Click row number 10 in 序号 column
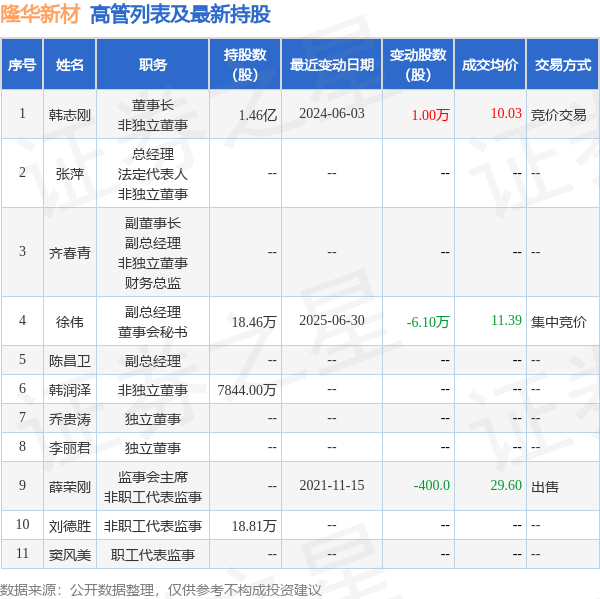Screen dimensions: 600x599 tap(22, 524)
